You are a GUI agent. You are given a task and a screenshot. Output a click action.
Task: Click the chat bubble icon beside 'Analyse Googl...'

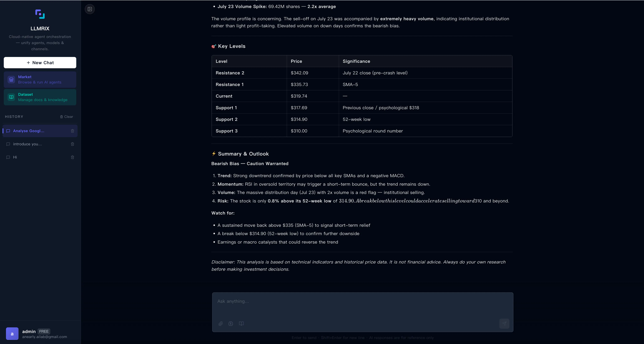click(8, 131)
